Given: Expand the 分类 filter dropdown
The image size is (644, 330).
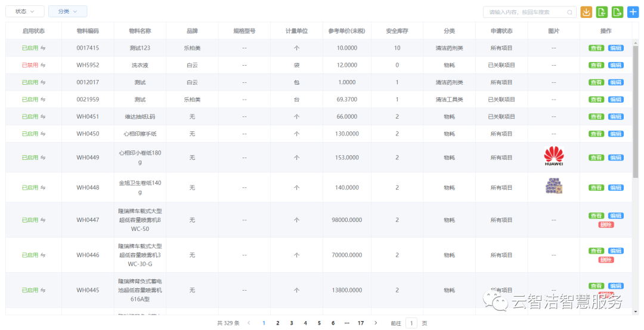Looking at the screenshot, I should [67, 11].
